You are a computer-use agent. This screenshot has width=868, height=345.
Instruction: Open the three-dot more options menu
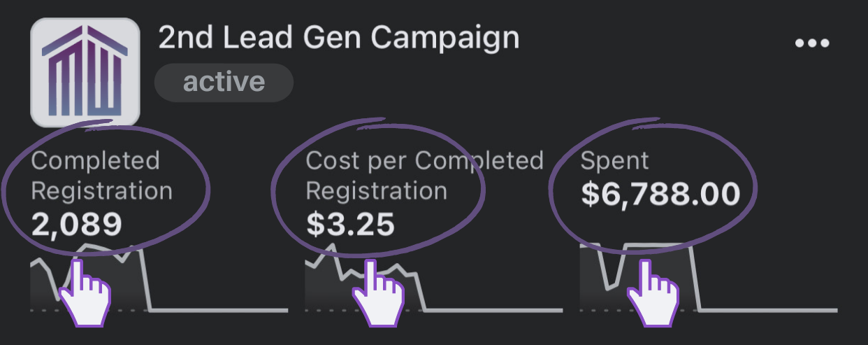[811, 43]
